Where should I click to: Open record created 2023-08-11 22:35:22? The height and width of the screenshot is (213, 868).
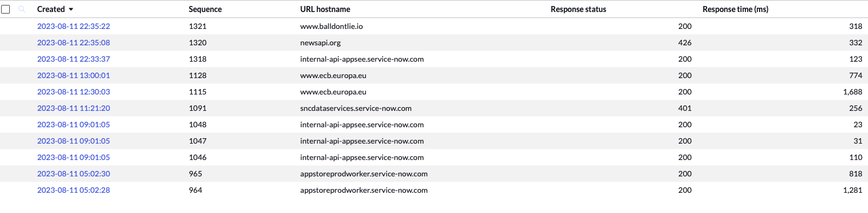point(73,26)
